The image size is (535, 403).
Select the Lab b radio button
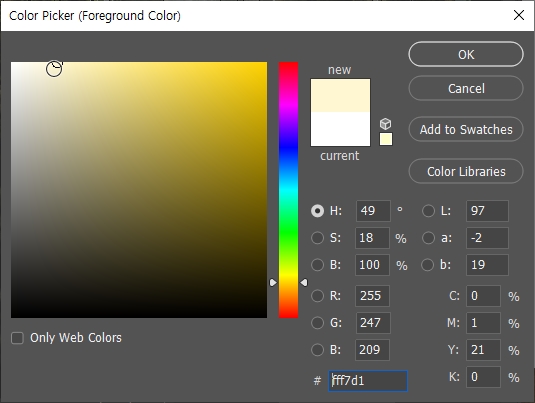[428, 265]
